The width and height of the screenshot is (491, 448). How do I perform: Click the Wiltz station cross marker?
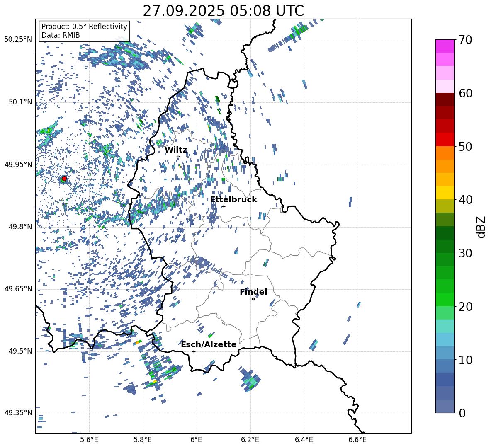tap(178, 157)
